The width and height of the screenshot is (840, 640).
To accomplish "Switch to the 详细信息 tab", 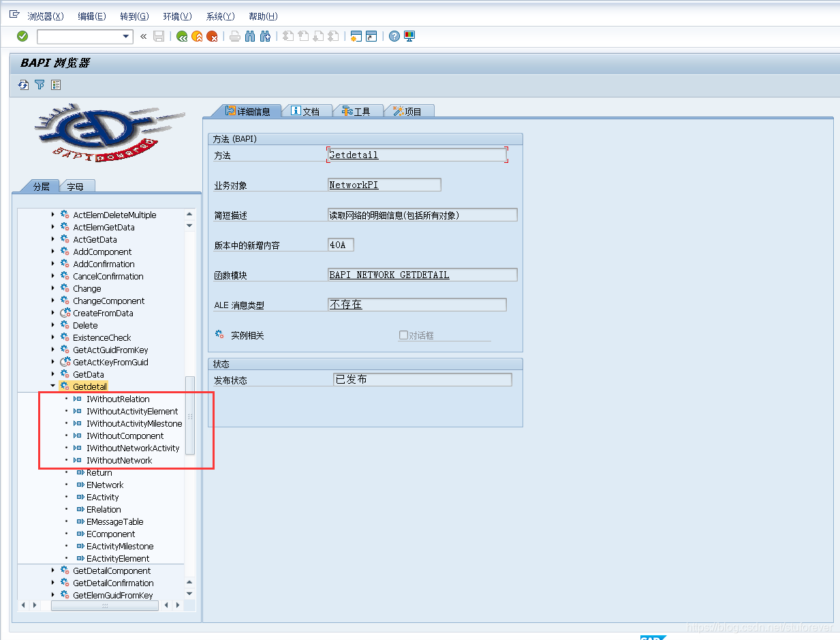I will [x=247, y=111].
